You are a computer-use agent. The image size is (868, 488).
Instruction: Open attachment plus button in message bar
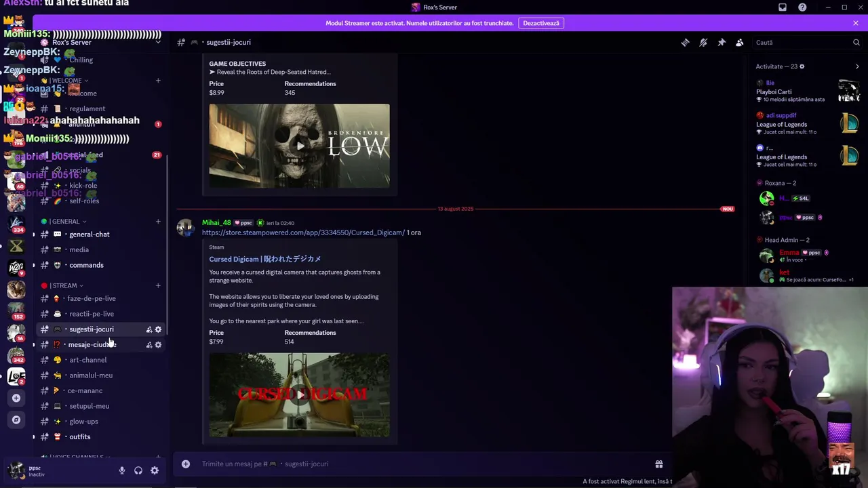click(186, 464)
